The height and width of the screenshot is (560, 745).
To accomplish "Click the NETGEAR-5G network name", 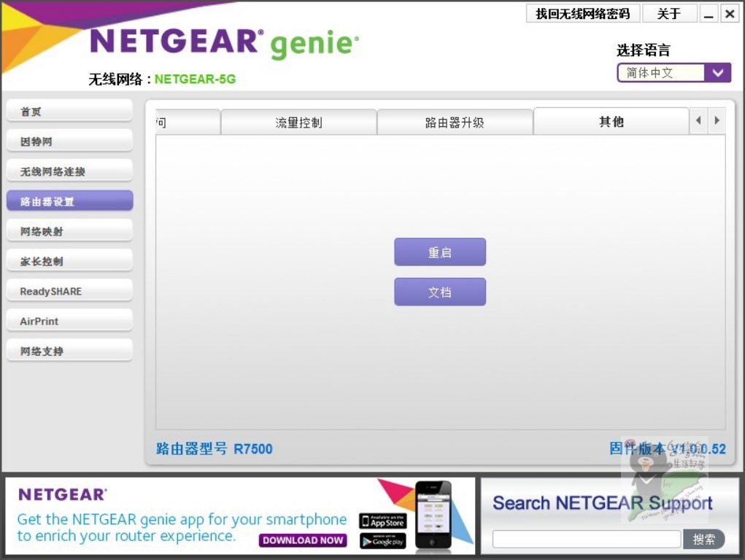I will coord(196,79).
